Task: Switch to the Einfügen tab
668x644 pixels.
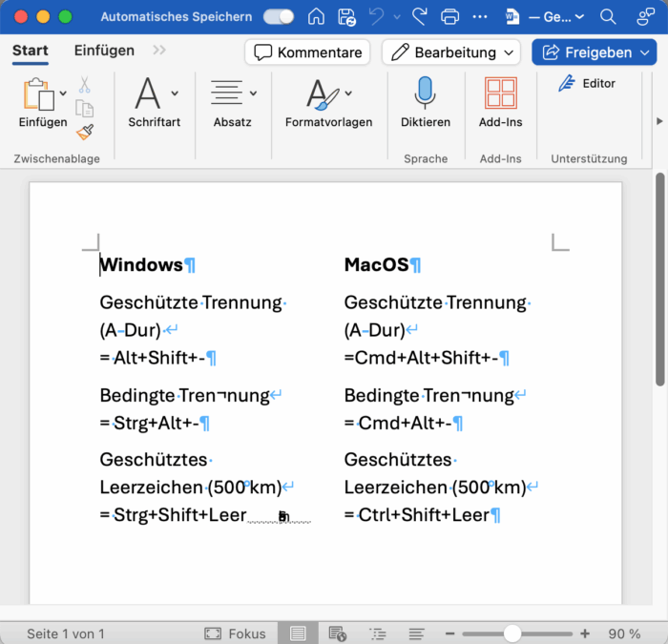Action: 104,51
